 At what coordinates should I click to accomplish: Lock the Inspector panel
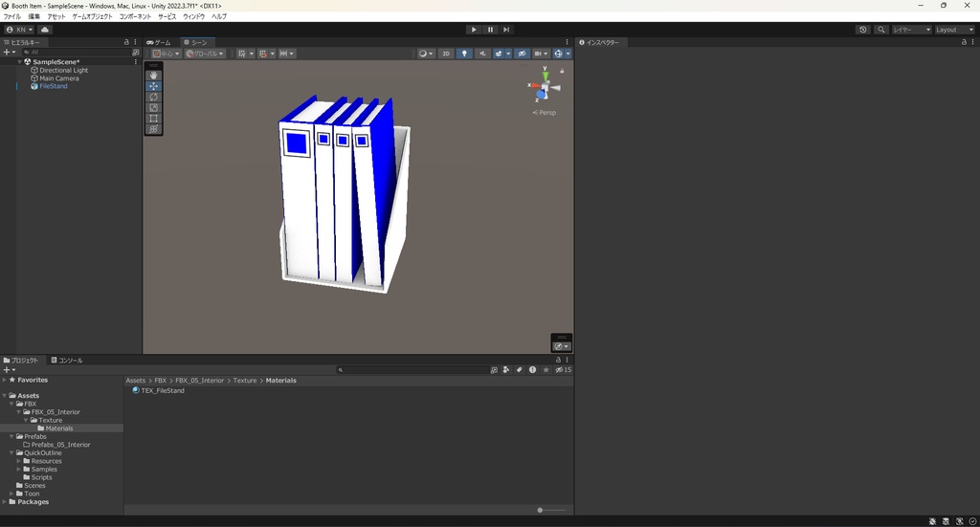(x=964, y=42)
